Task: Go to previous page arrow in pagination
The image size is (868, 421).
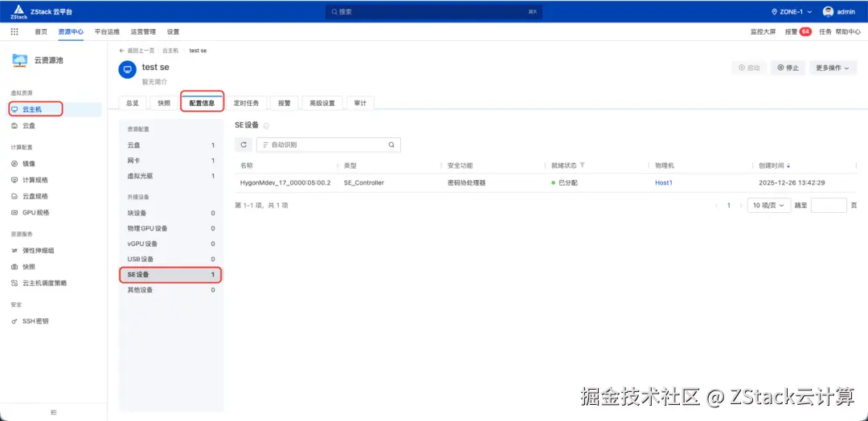Action: coord(717,205)
